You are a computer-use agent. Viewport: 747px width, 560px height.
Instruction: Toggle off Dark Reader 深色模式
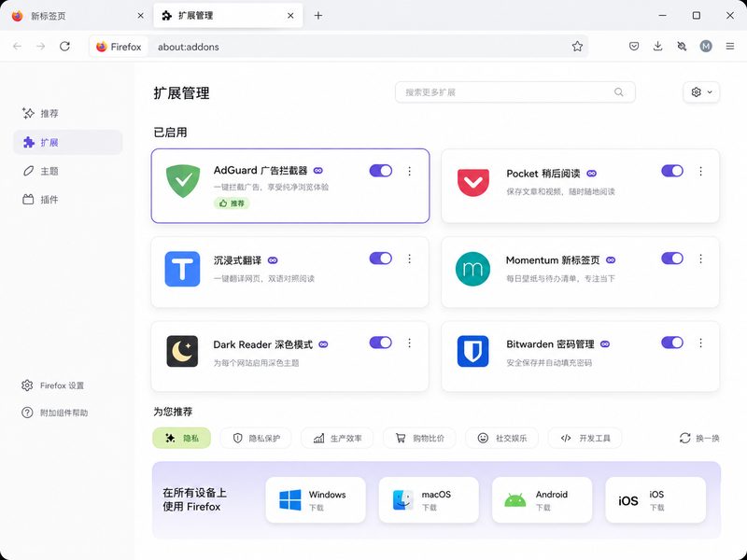(x=381, y=343)
